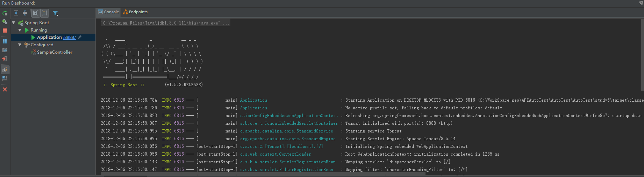Open the Filter dropdown in the dashboard toolbar
The height and width of the screenshot is (177, 644).
point(55,13)
